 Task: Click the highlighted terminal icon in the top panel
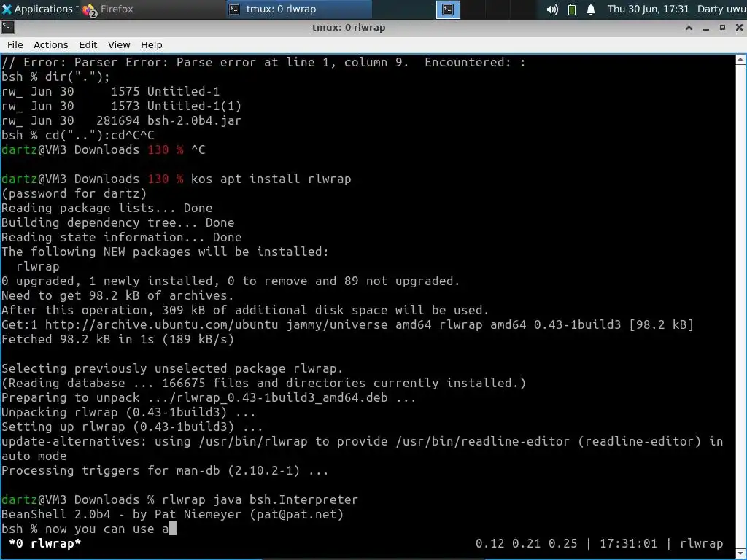click(448, 9)
